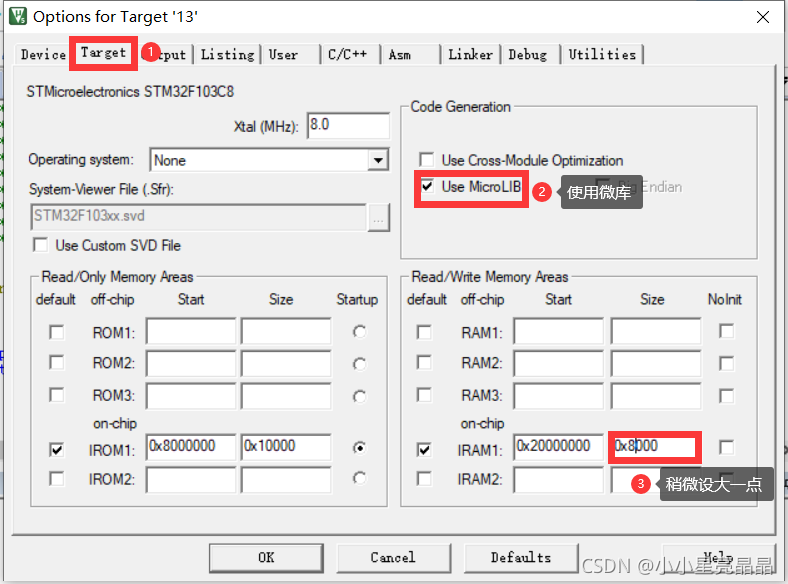Open the Utilities tab
The height and width of the screenshot is (584, 788).
tap(602, 54)
